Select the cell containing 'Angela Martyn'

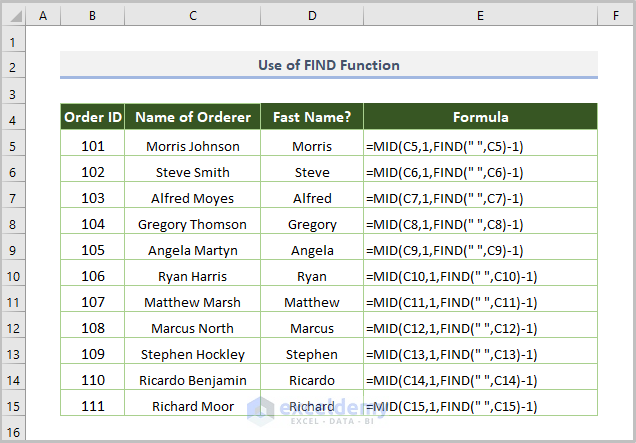click(192, 251)
